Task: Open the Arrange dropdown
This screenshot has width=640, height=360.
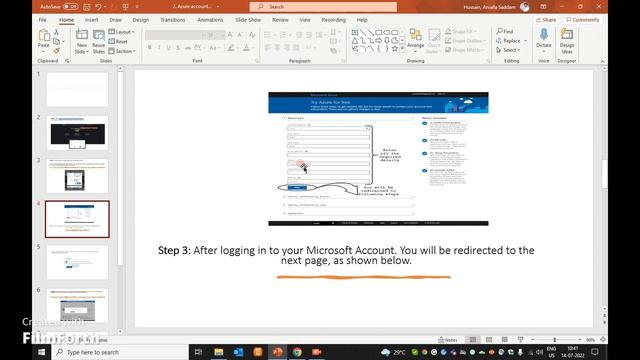Action: point(416,41)
